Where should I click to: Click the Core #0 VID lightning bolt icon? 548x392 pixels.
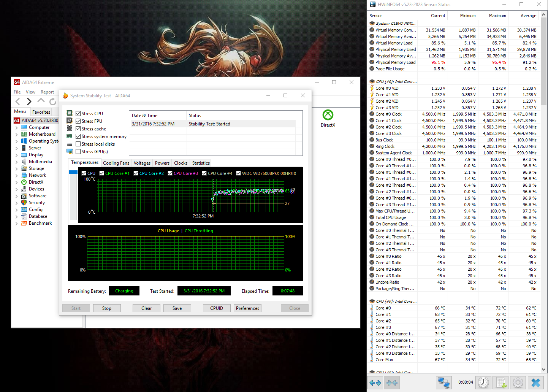click(x=372, y=88)
